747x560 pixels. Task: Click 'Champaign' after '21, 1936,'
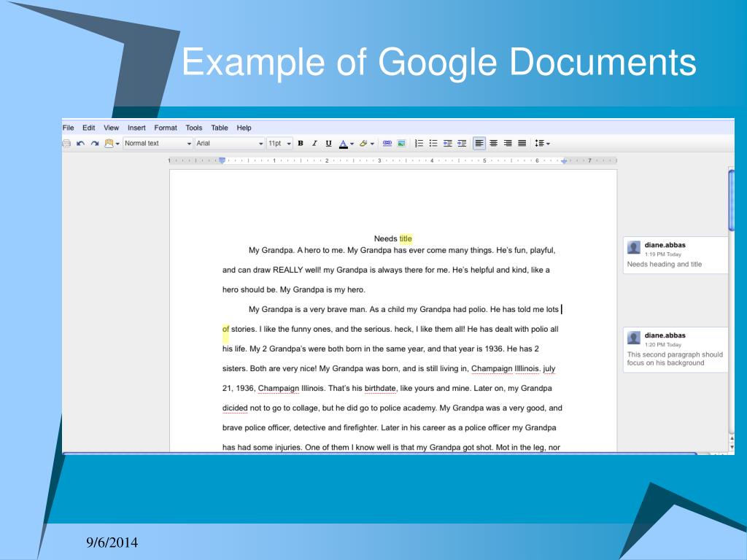coord(279,388)
